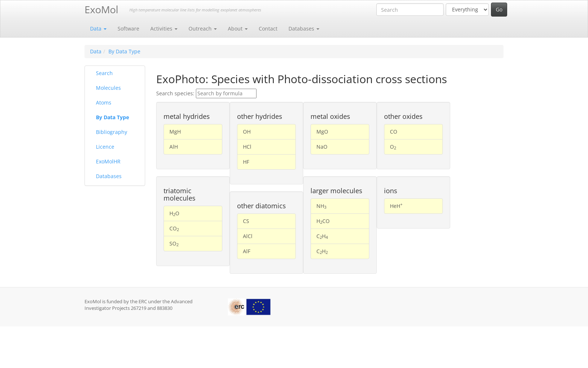Screen dimensions: 588x368
Task: Click the ERC funding footer text
Action: click(139, 305)
